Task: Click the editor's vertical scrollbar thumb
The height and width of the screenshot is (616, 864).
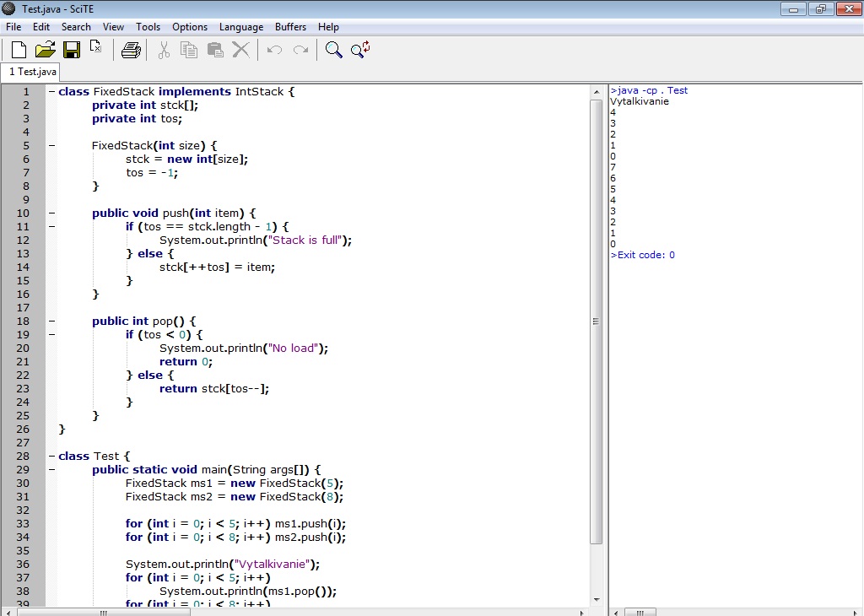Action: 596,321
